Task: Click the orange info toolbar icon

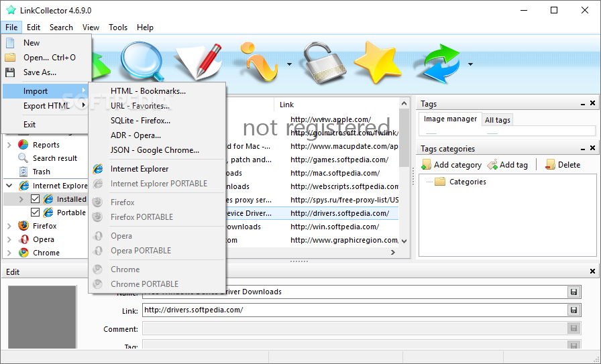Action: (258, 62)
